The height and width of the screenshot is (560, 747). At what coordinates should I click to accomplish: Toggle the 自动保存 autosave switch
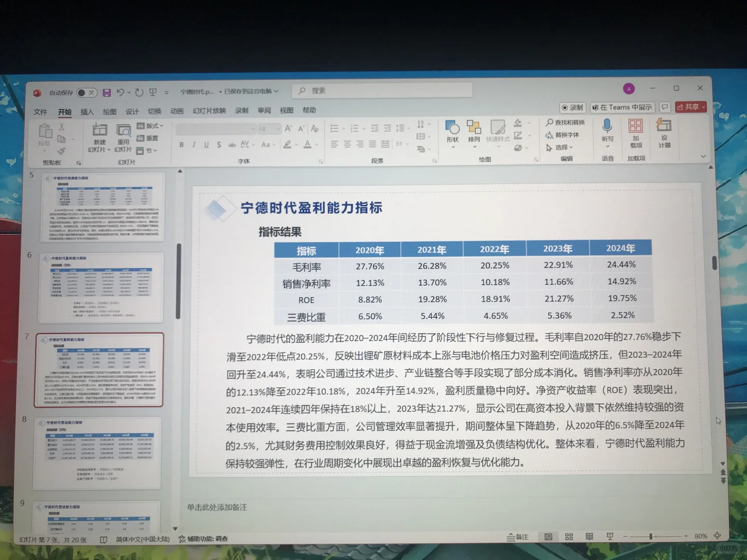(x=86, y=93)
